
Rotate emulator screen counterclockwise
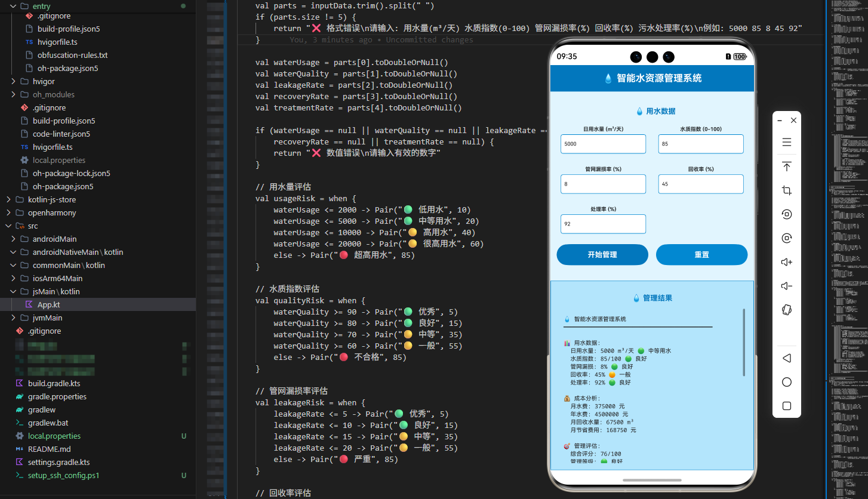pos(787,214)
